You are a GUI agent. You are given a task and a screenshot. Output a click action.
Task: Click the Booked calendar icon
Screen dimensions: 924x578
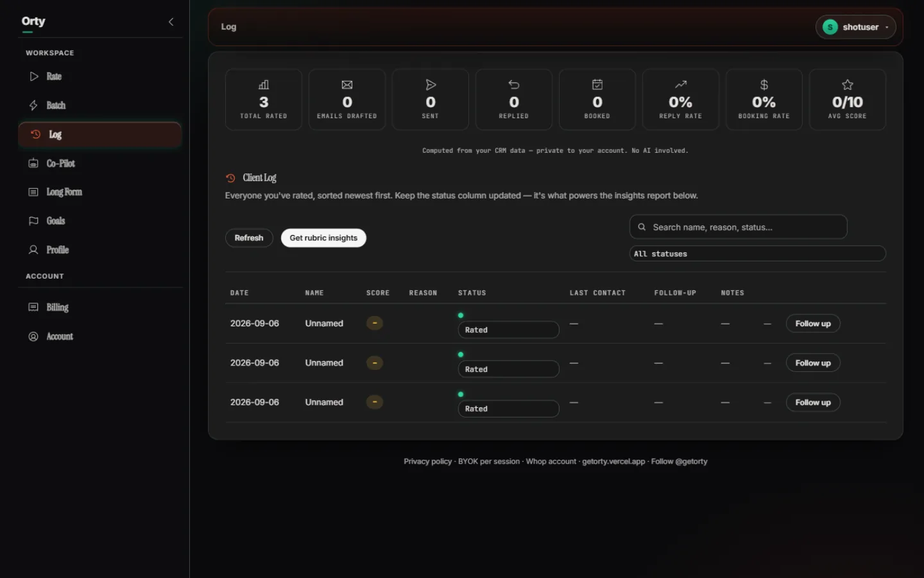coord(597,85)
